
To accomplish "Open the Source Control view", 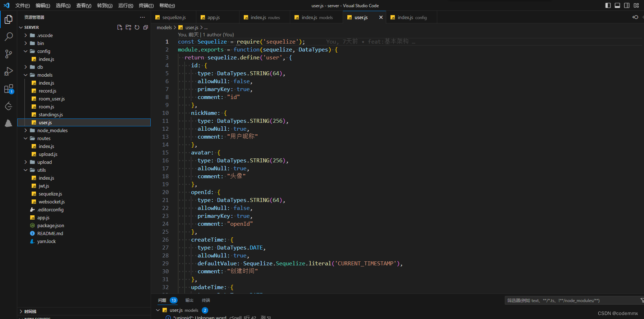I will click(9, 54).
